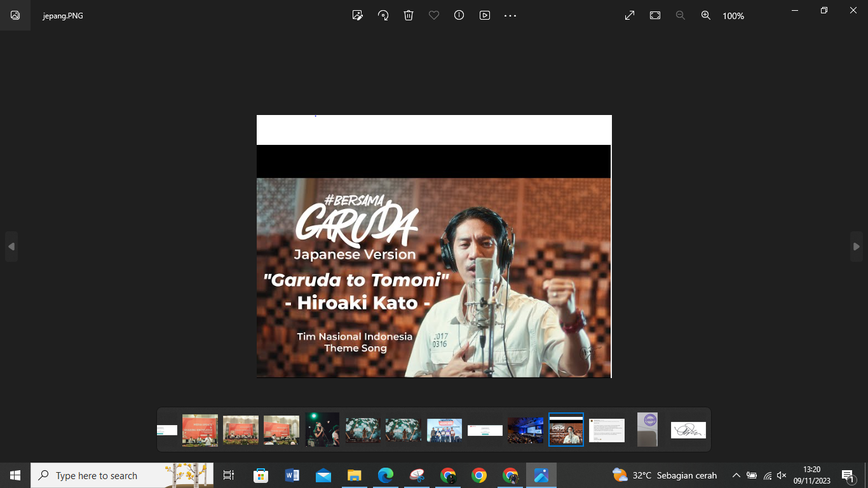Go to the next photo arrow
This screenshot has height=488, width=868.
click(857, 247)
